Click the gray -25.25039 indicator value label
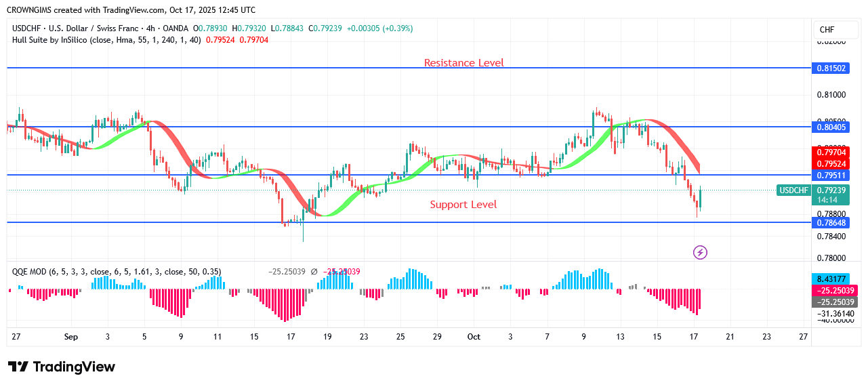Image resolution: width=868 pixels, height=387 pixels. 833,302
